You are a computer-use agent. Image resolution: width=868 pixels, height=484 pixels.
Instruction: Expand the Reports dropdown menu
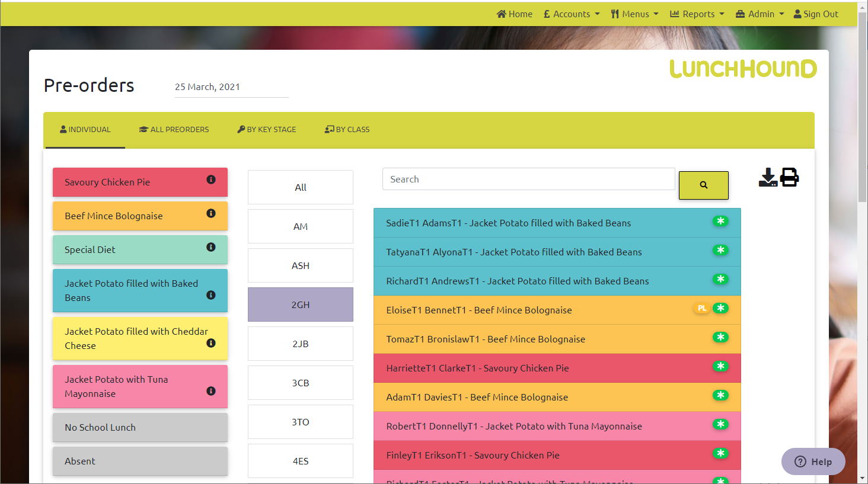[x=697, y=14]
